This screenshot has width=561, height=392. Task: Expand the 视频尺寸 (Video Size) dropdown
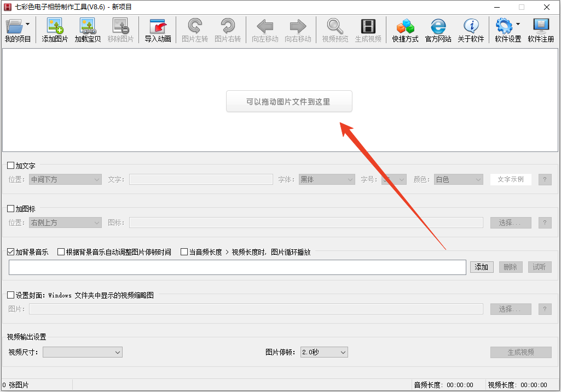[x=82, y=353]
